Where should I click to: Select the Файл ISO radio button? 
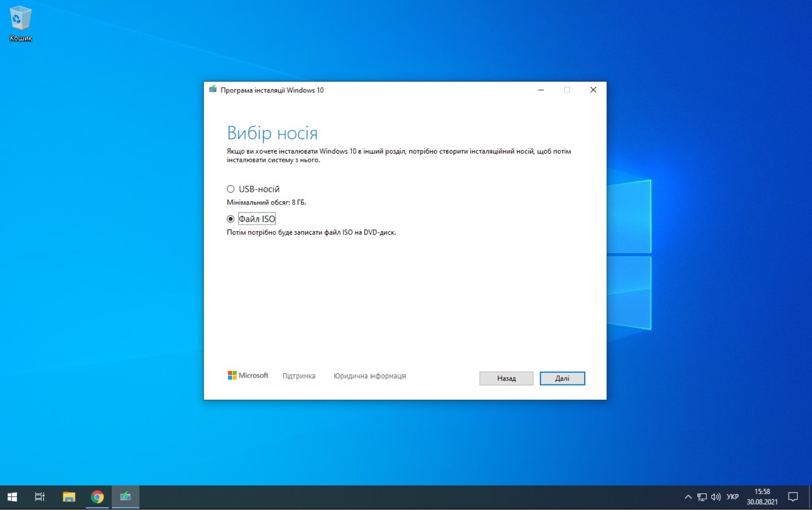pos(230,219)
